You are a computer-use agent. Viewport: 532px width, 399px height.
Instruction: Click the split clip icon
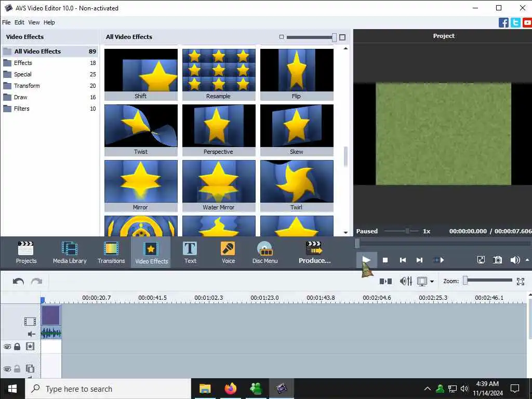(385, 281)
